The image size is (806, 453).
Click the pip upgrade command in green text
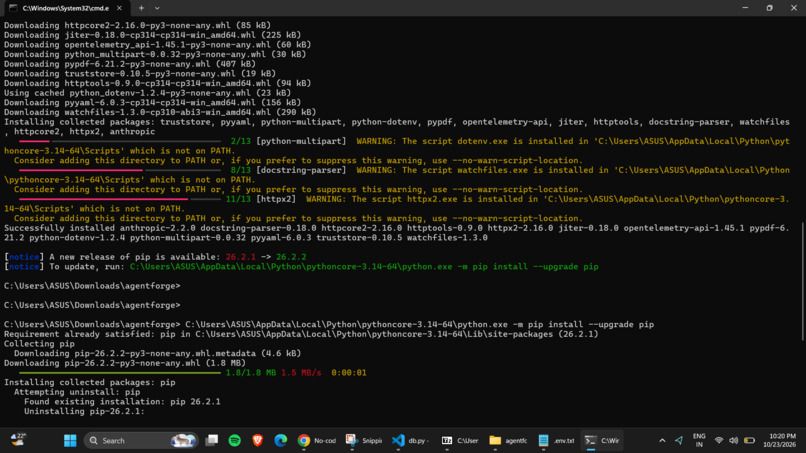(364, 266)
